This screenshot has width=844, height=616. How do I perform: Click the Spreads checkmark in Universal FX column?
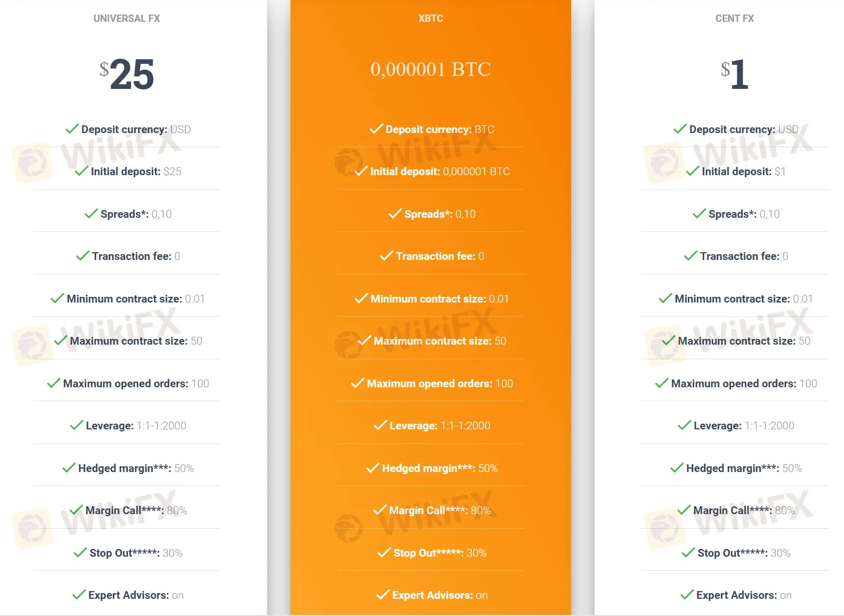[91, 214]
